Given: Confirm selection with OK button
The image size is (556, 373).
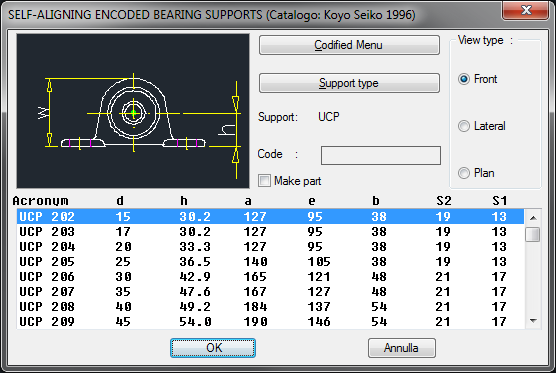Looking at the screenshot, I should [x=213, y=348].
